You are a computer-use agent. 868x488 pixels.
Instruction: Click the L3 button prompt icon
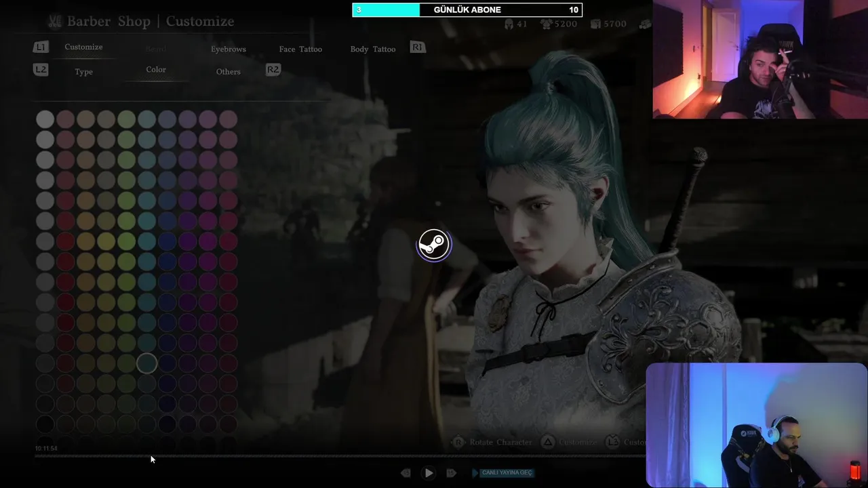click(613, 442)
